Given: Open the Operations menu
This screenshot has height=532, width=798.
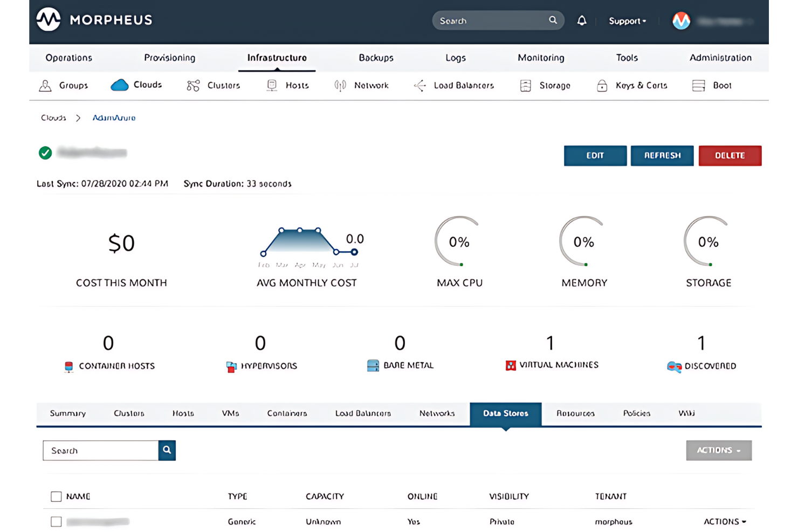Looking at the screenshot, I should pyautogui.click(x=68, y=58).
